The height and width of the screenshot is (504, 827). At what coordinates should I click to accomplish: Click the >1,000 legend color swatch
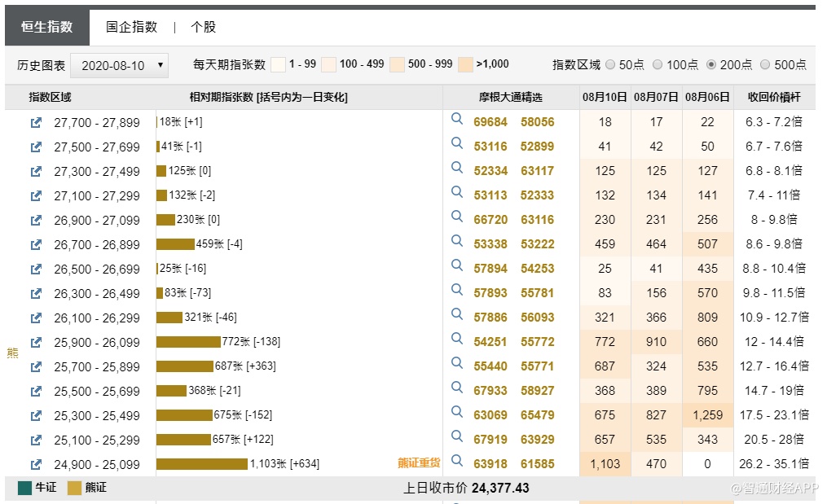click(465, 64)
